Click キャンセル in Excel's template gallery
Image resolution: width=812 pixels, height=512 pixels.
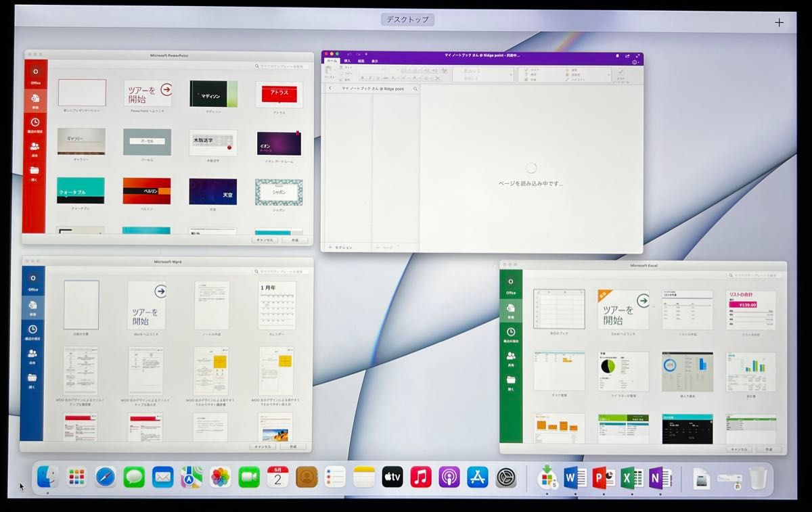pos(740,448)
